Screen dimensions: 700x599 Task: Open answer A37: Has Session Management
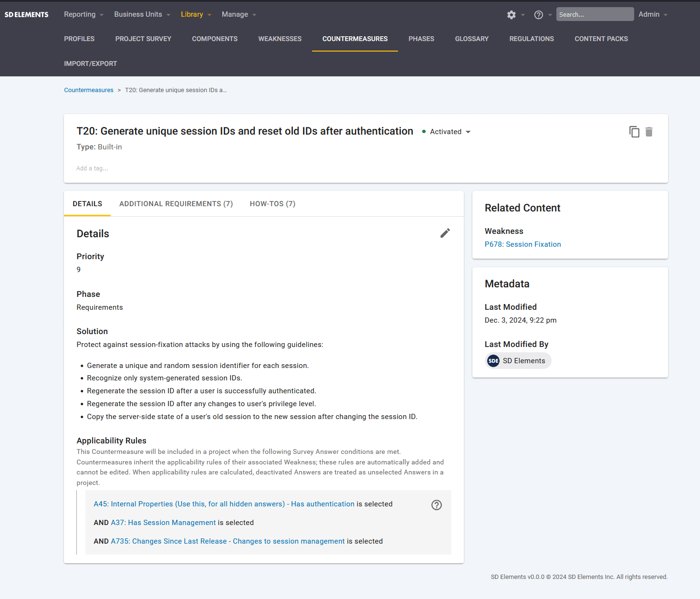164,523
